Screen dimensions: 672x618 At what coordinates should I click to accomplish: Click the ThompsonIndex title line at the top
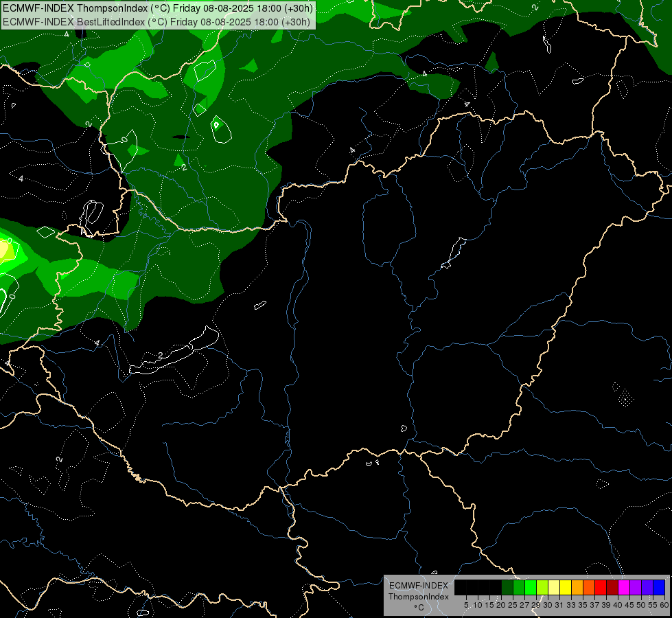click(x=158, y=8)
